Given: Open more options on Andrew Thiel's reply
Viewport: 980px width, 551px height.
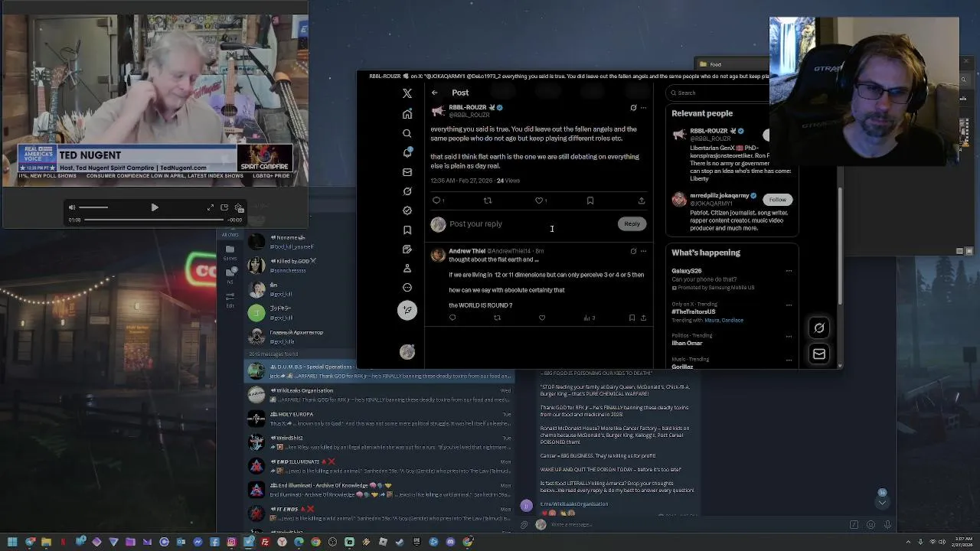Looking at the screenshot, I should (x=643, y=251).
